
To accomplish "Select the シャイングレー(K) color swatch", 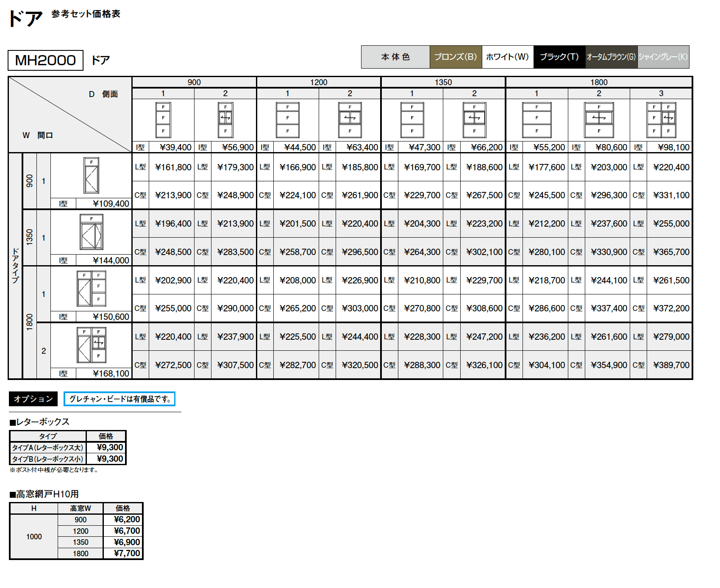I will (x=663, y=57).
